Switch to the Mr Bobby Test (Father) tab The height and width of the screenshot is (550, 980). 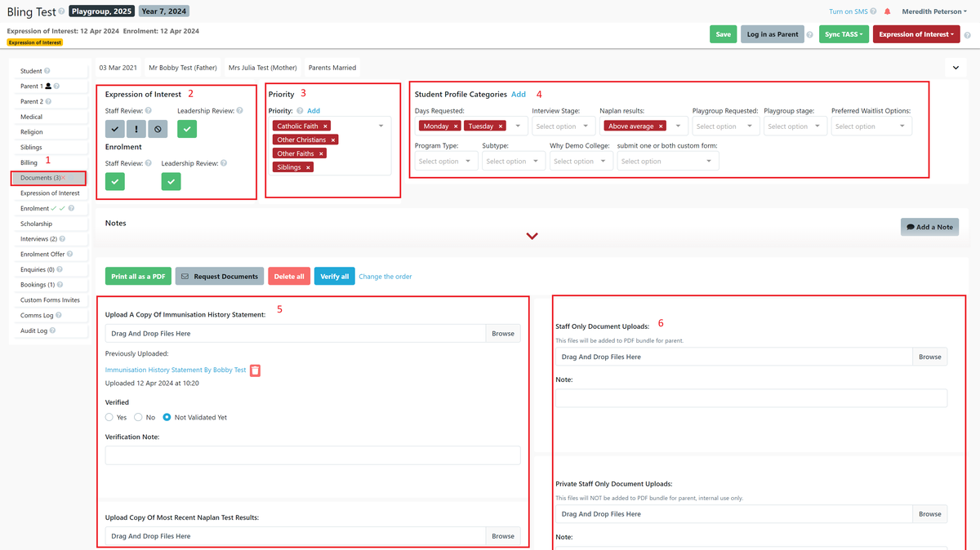[182, 67]
